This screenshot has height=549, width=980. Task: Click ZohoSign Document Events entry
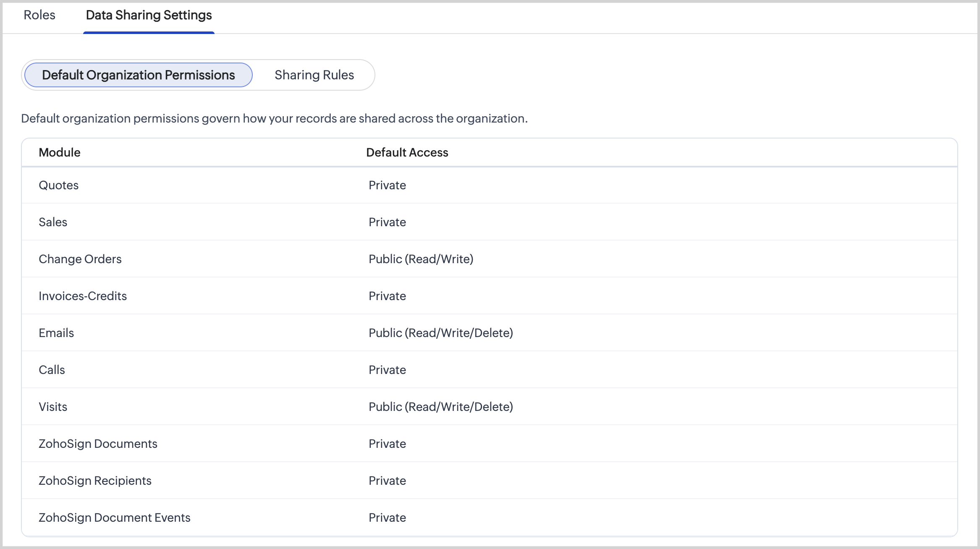click(x=114, y=518)
